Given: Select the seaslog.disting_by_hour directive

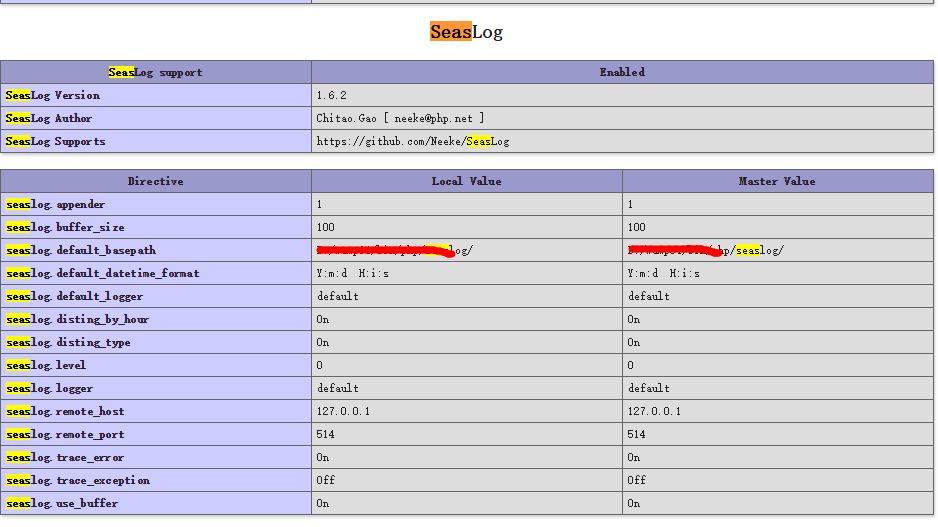Looking at the screenshot, I should [77, 319].
